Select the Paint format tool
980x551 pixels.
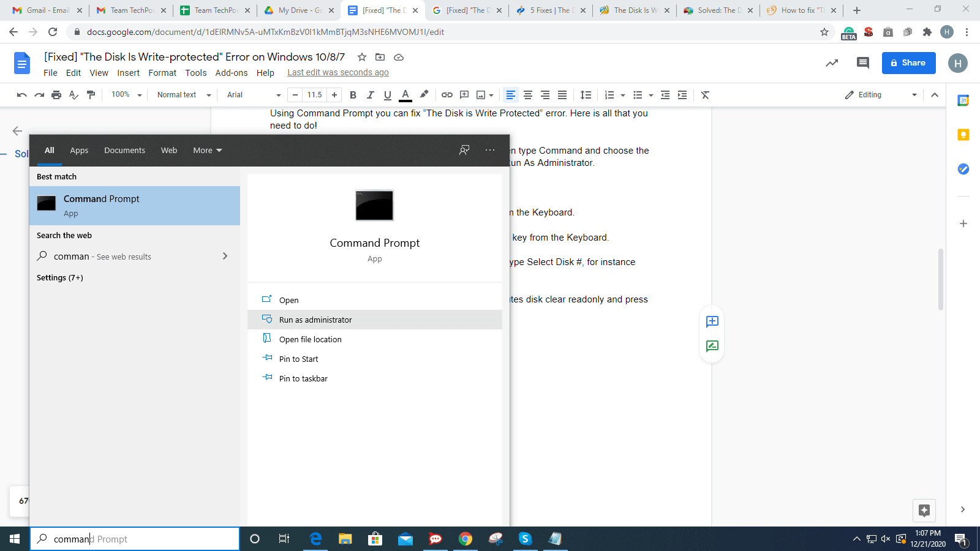click(x=91, y=95)
